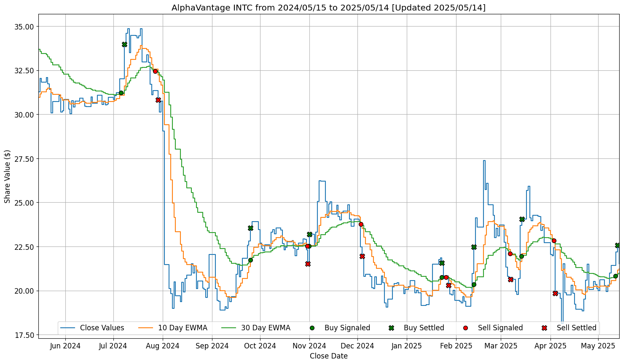Click the 32.50 y-axis tick label
The height and width of the screenshot is (364, 623).
coord(25,70)
